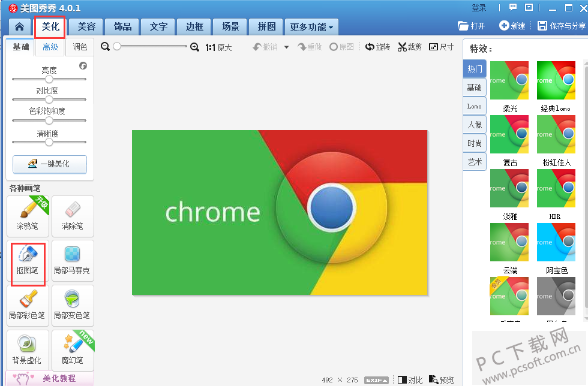Open the 抠图笔 cutout pen tool
This screenshot has width=588, height=386.
click(x=28, y=261)
